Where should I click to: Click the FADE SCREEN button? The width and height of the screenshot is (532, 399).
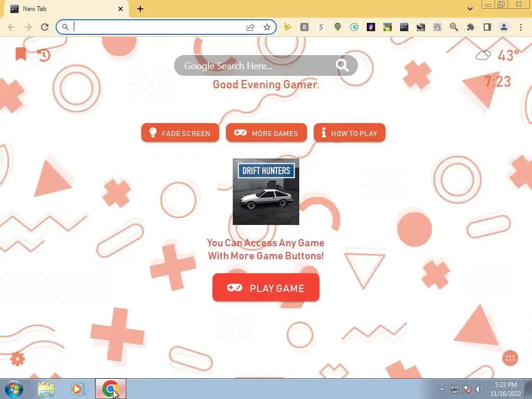(x=180, y=132)
